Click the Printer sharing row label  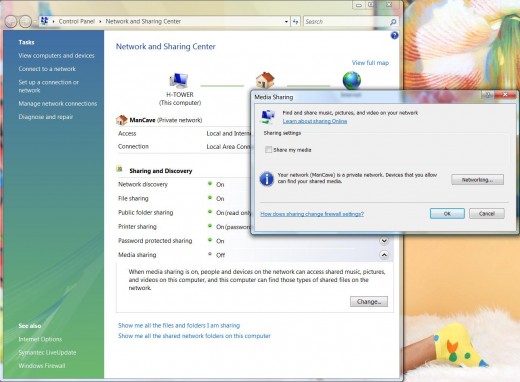point(137,227)
